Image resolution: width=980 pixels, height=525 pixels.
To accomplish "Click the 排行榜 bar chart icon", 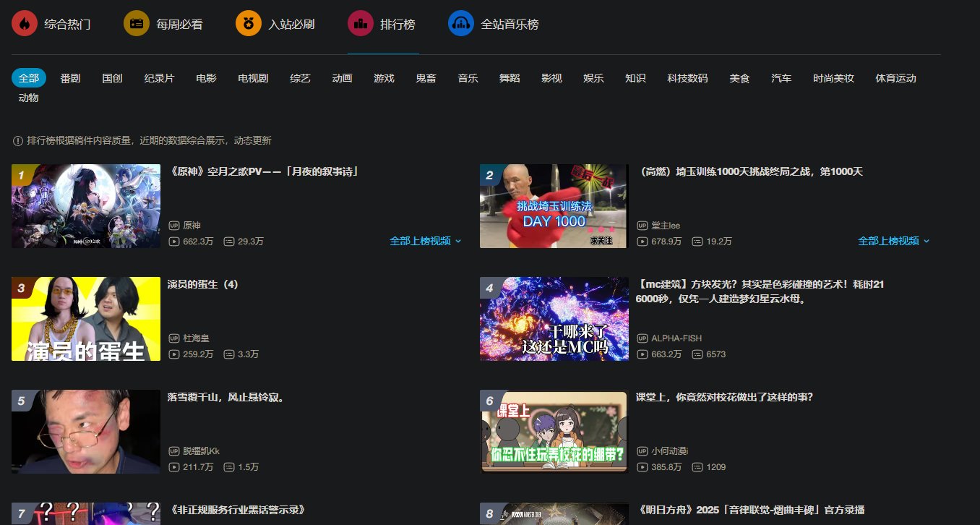I will [x=361, y=23].
